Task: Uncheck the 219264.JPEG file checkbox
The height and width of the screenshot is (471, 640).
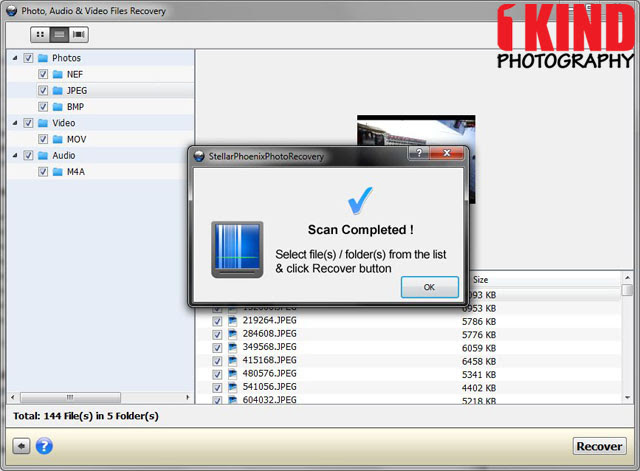Action: tap(217, 321)
